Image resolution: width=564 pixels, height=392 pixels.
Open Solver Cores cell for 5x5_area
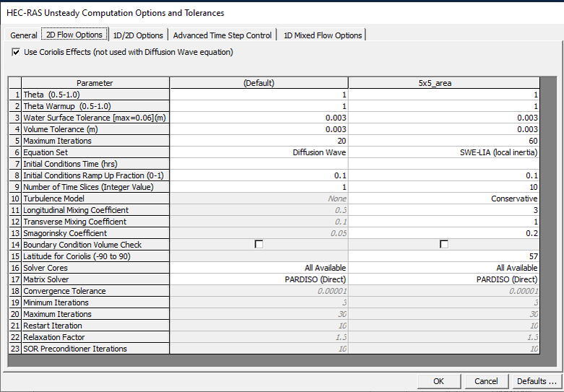[444, 268]
